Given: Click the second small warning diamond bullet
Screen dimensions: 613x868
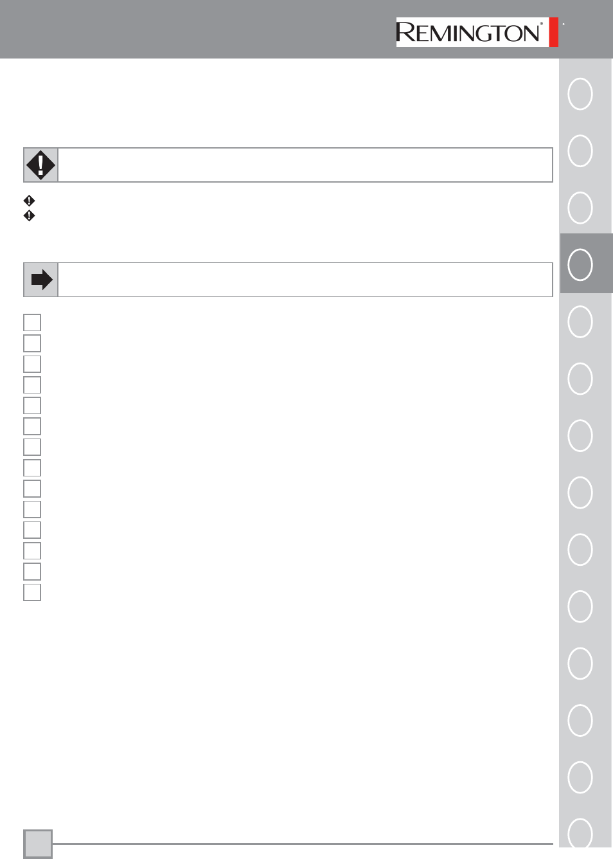Looking at the screenshot, I should pyautogui.click(x=29, y=215).
